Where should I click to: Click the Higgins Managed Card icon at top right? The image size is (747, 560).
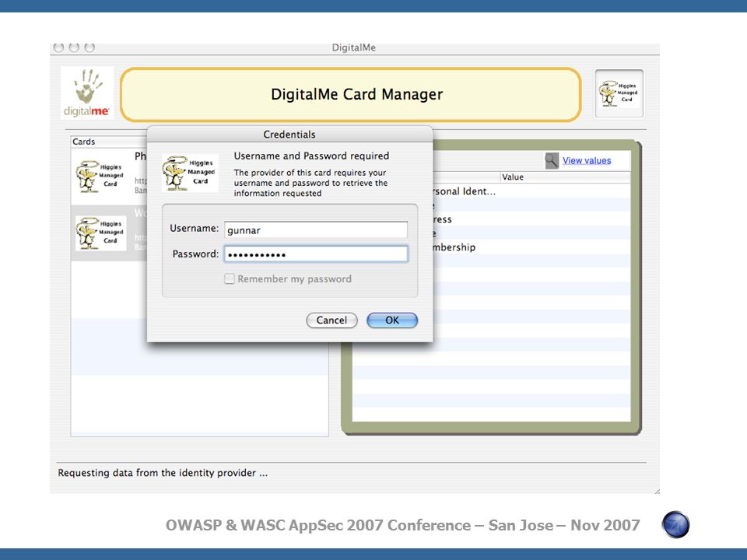[619, 93]
